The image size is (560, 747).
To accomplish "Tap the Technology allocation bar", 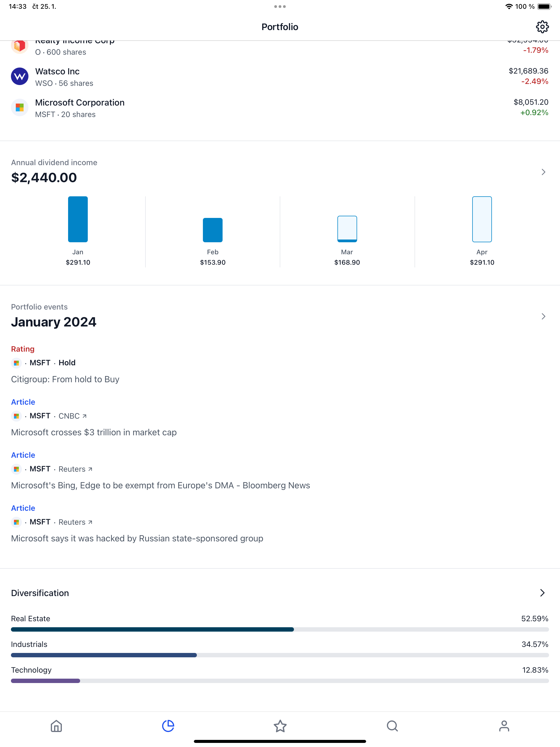I will [x=280, y=681].
